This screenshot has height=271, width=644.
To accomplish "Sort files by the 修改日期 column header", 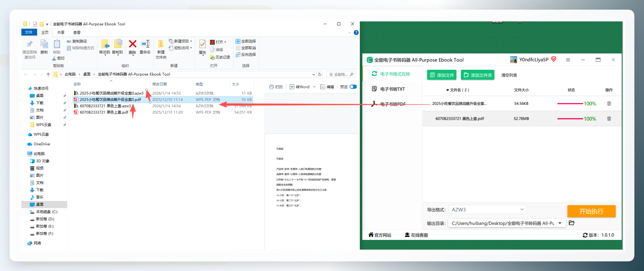I will [160, 84].
